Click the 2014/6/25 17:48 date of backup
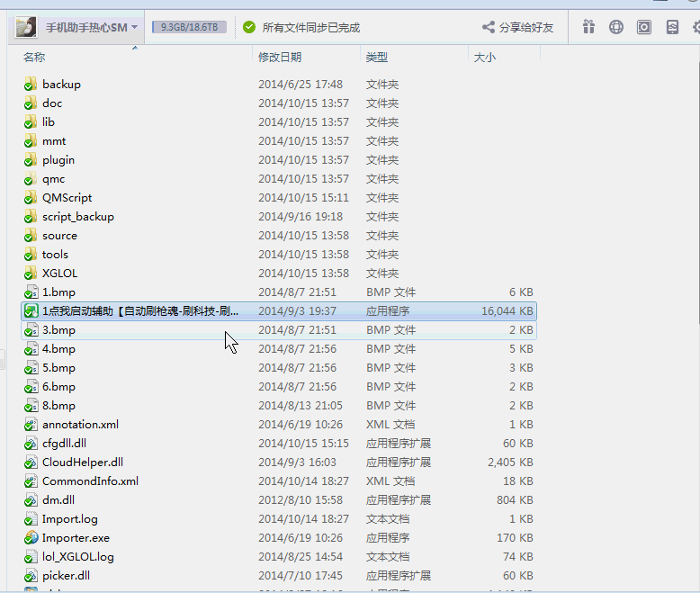The height and width of the screenshot is (593, 700). pos(301,84)
